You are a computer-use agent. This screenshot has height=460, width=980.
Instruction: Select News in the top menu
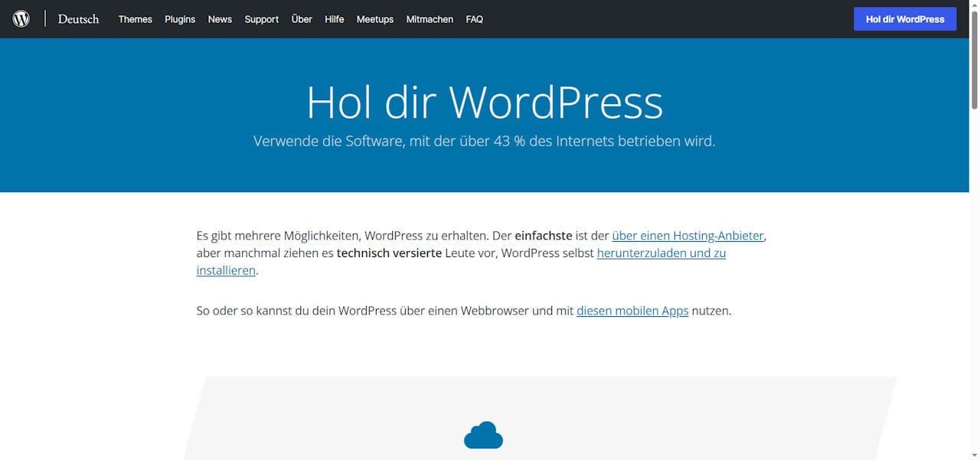pyautogui.click(x=220, y=19)
